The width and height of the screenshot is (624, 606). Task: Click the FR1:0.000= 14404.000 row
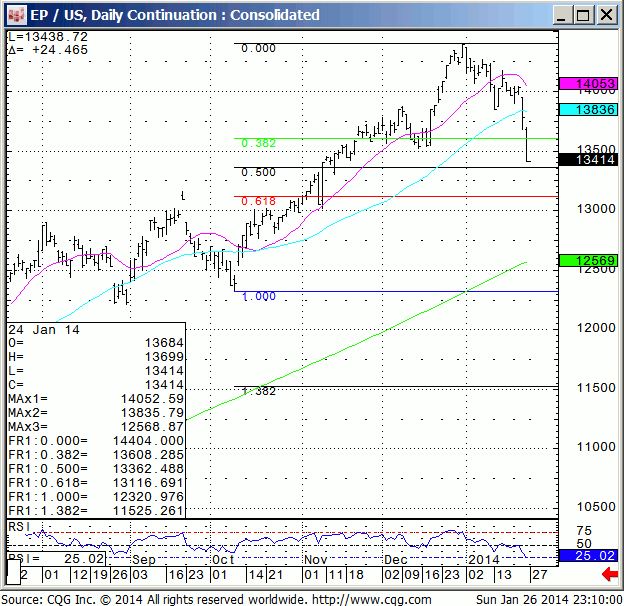point(96,441)
